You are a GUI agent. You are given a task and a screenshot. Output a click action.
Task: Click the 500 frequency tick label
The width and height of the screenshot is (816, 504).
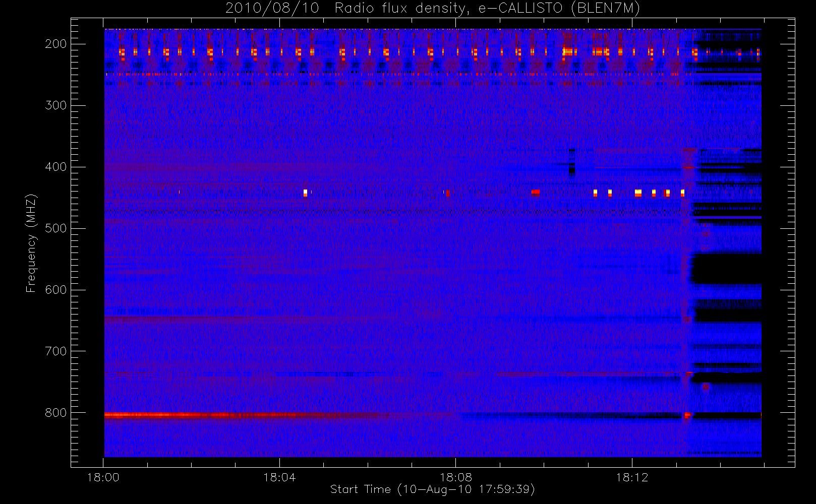click(x=56, y=228)
